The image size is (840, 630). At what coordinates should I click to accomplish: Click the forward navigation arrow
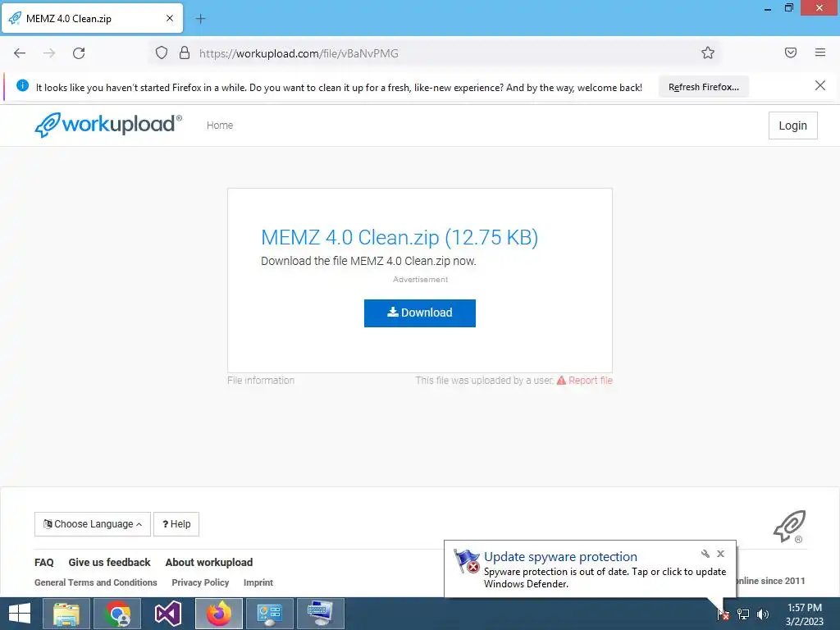(49, 53)
